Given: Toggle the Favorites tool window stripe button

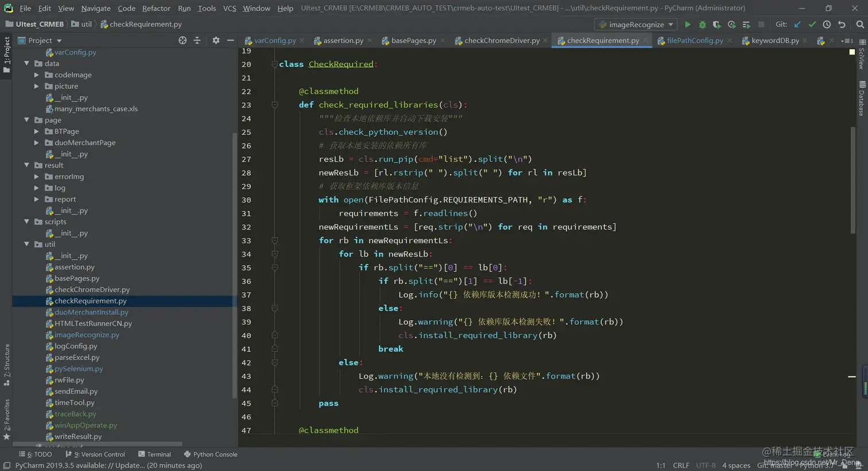Looking at the screenshot, I should pos(6,419).
